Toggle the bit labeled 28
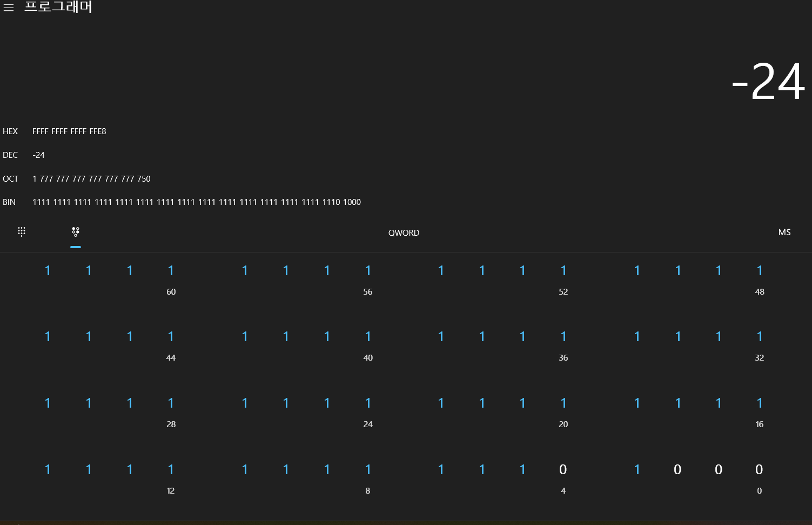 [171, 403]
